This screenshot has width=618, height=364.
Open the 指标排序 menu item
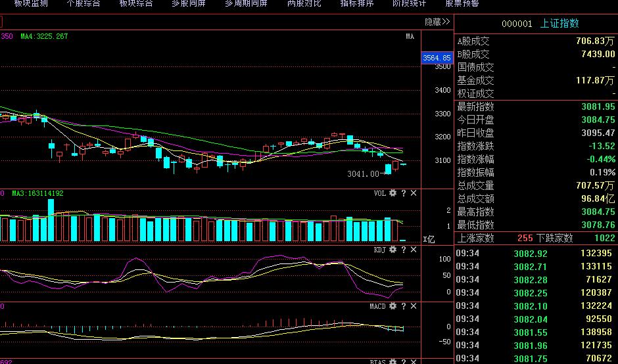point(357,3)
